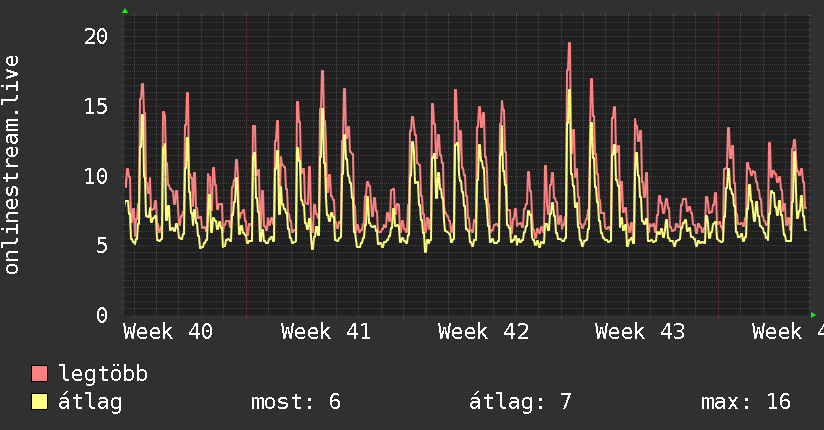
Task: Click the 'átlag: 7' statistic value
Action: coord(520,402)
